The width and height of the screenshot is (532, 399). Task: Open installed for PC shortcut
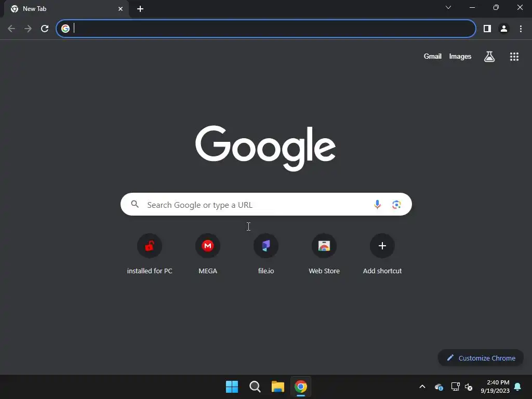[x=150, y=254]
